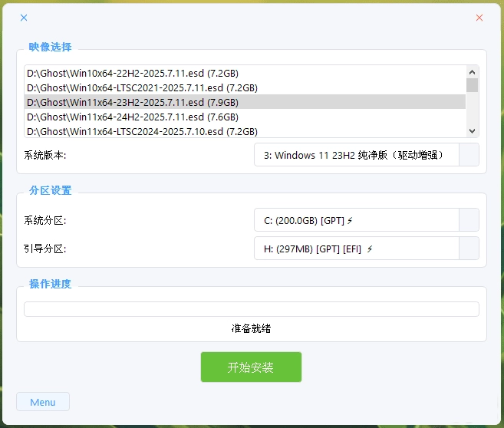504x428 pixels.
Task: Click the 操作进度 progress bar
Action: [252, 309]
